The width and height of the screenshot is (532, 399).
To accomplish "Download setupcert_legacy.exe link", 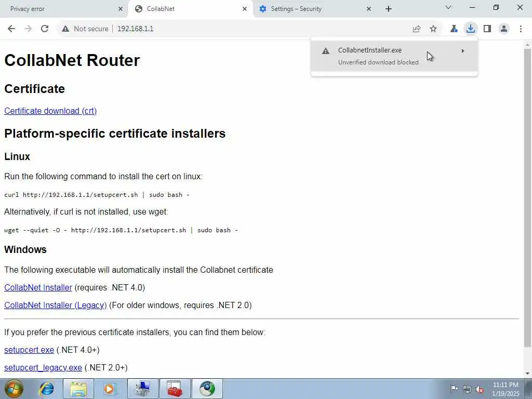I will click(x=43, y=367).
